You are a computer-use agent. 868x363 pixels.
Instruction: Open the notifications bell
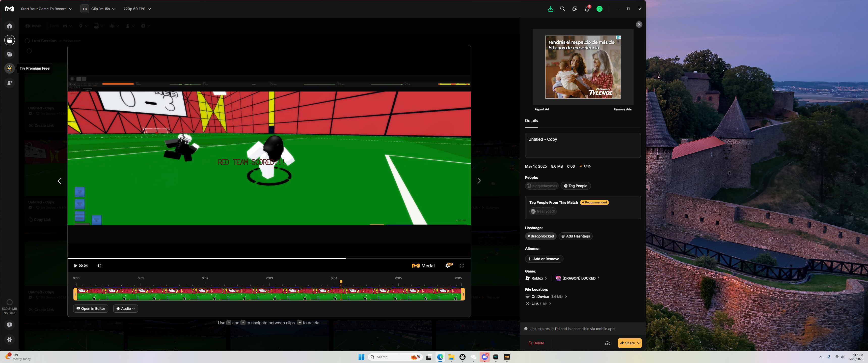(587, 9)
